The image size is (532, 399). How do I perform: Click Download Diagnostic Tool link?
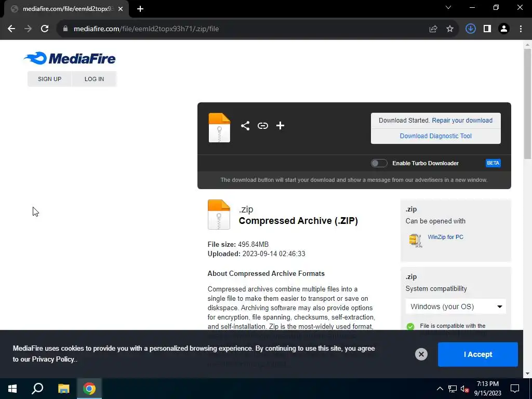click(436, 136)
